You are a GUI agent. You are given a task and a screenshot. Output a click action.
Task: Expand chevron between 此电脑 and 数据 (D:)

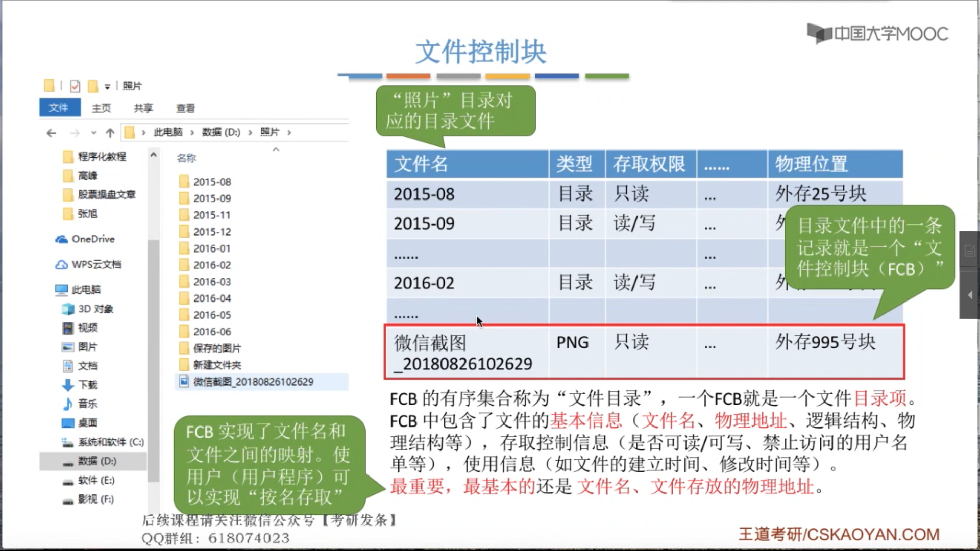tap(192, 133)
